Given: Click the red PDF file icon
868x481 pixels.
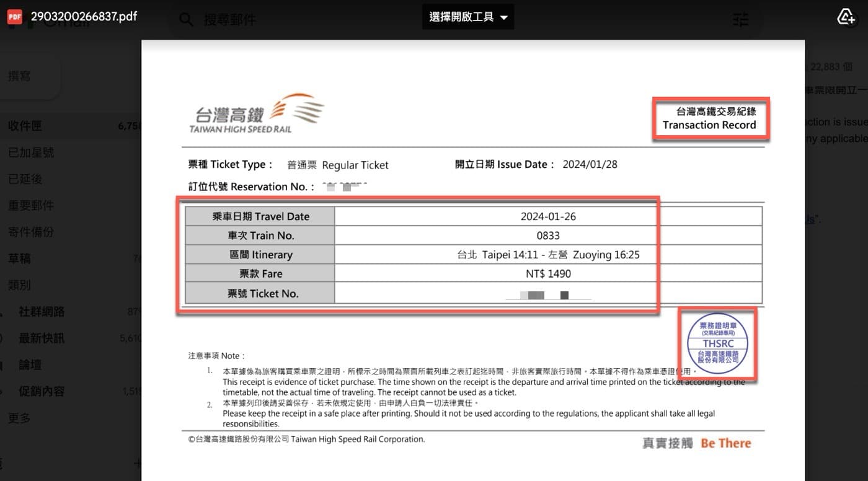Looking at the screenshot, I should click(x=14, y=17).
